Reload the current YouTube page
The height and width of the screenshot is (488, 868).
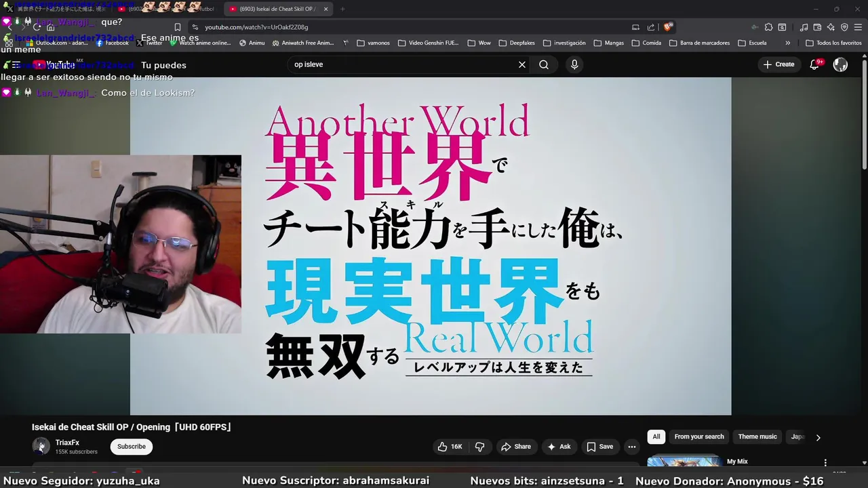click(37, 27)
